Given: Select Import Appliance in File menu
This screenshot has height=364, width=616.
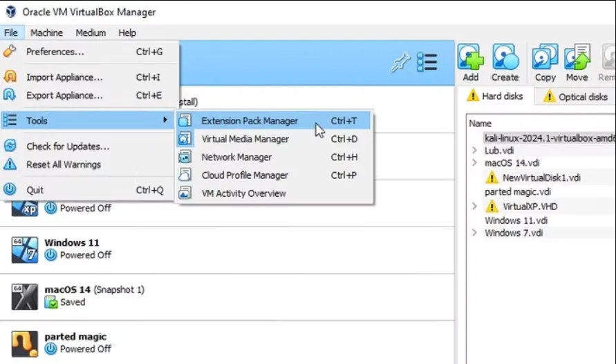Looking at the screenshot, I should click(x=64, y=77).
